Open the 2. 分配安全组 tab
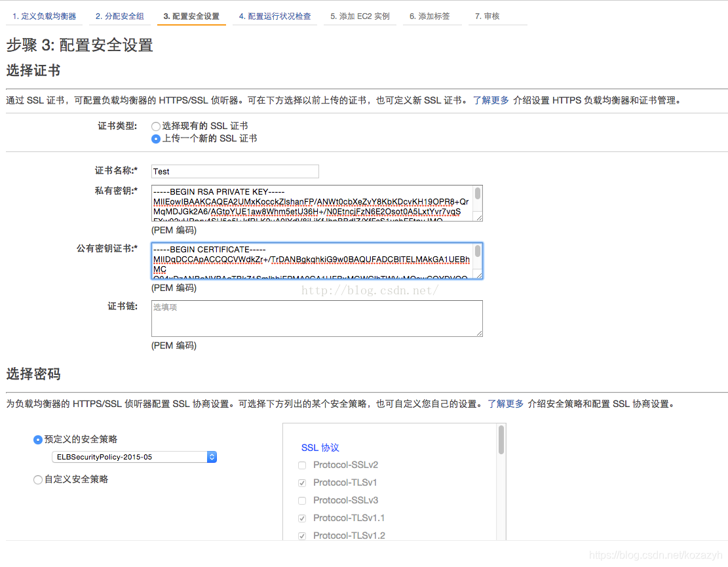Viewport: 728px width, 567px height. coord(120,16)
